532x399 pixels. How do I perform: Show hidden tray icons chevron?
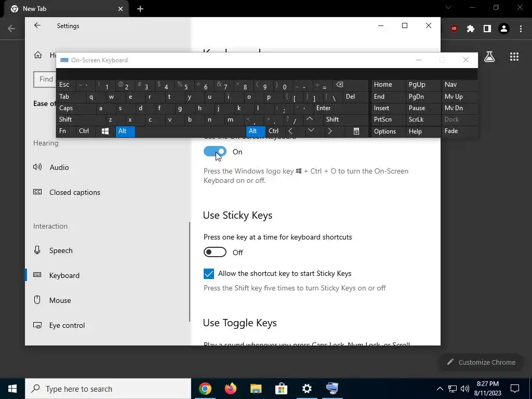point(440,389)
